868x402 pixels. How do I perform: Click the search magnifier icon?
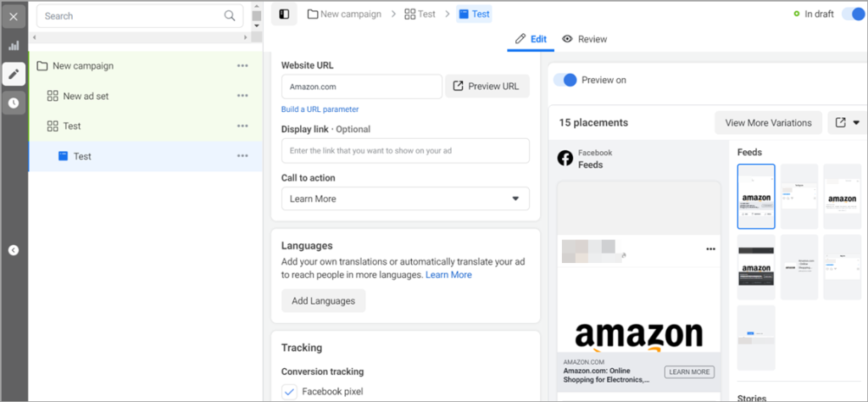coord(230,15)
